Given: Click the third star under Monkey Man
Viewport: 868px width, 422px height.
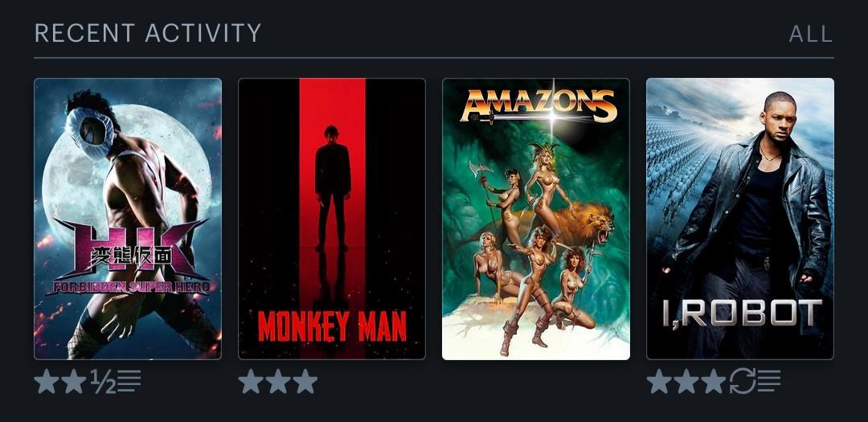Looking at the screenshot, I should point(305,382).
